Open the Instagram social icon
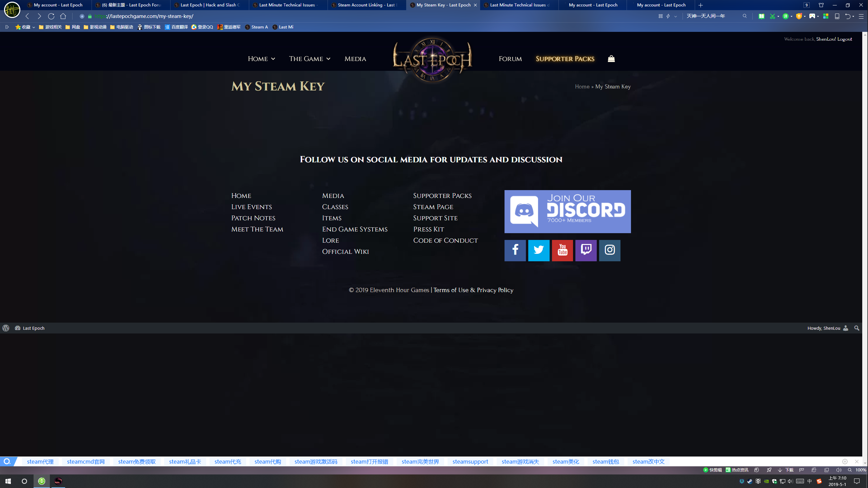868x488 pixels. click(x=610, y=250)
